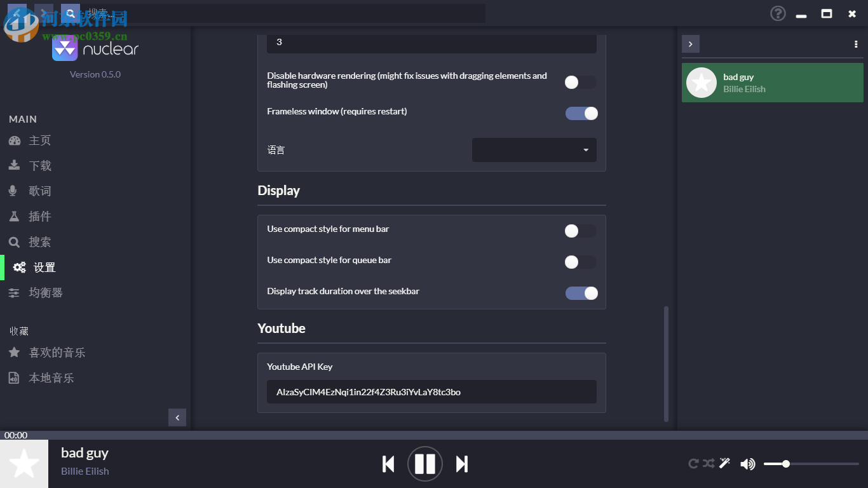Click the Version 0.5.0 text
The image size is (868, 488).
click(x=95, y=74)
